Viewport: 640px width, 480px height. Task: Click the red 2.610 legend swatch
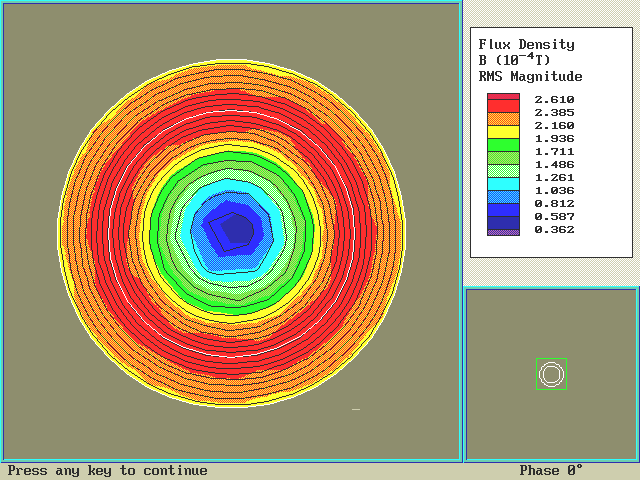click(x=503, y=101)
